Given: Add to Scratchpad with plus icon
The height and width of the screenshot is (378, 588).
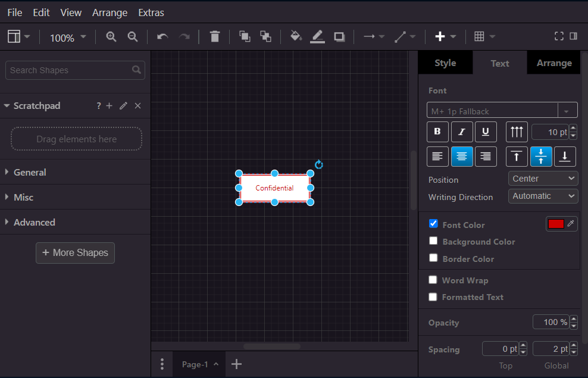Looking at the screenshot, I should click(x=109, y=106).
